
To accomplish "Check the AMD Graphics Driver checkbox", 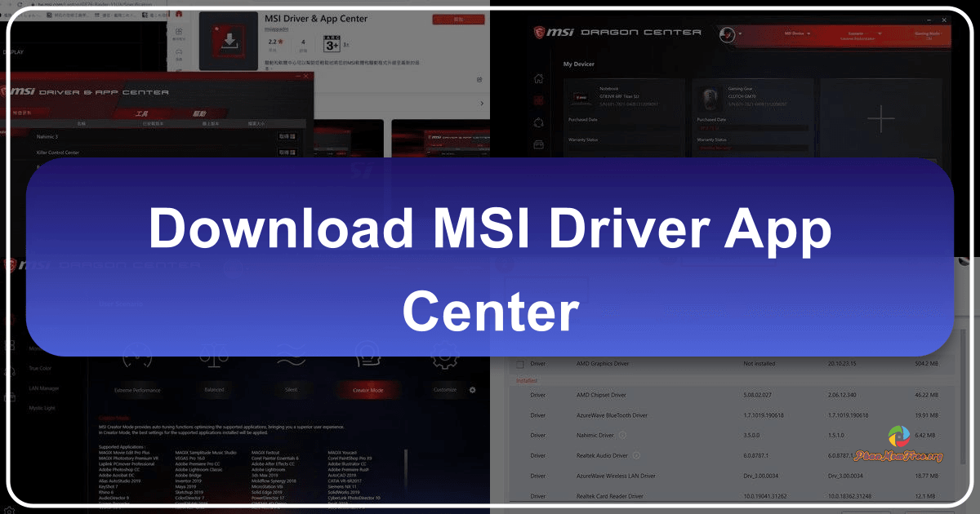I will click(x=519, y=363).
